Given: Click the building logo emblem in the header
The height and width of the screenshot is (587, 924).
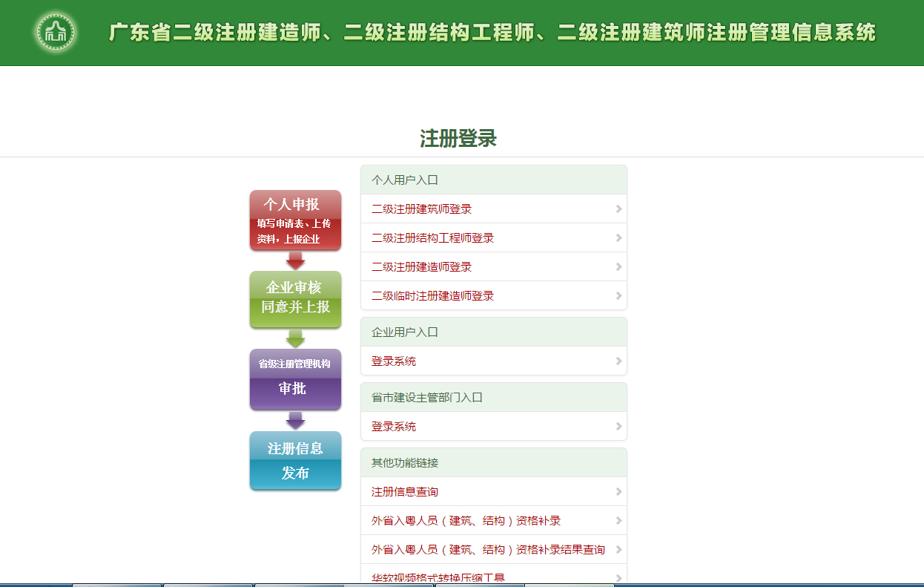Looking at the screenshot, I should [56, 33].
